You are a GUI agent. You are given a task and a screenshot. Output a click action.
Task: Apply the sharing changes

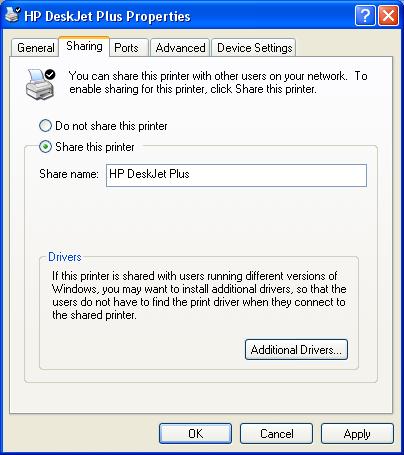(357, 433)
